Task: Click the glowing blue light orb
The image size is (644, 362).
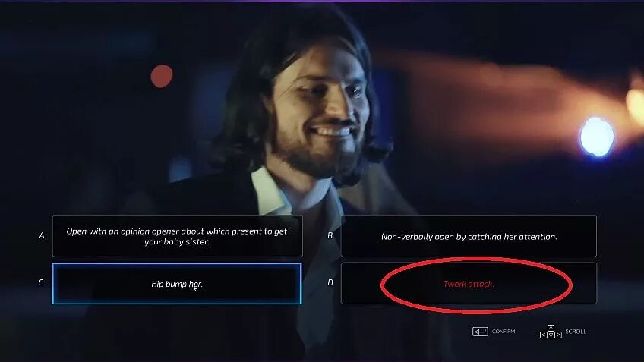Action: click(x=597, y=137)
